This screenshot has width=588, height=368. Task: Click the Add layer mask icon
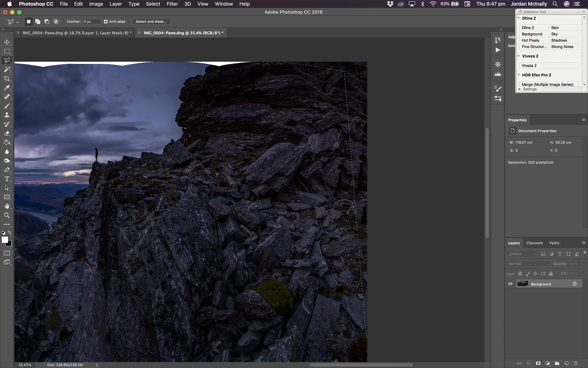tap(538, 363)
